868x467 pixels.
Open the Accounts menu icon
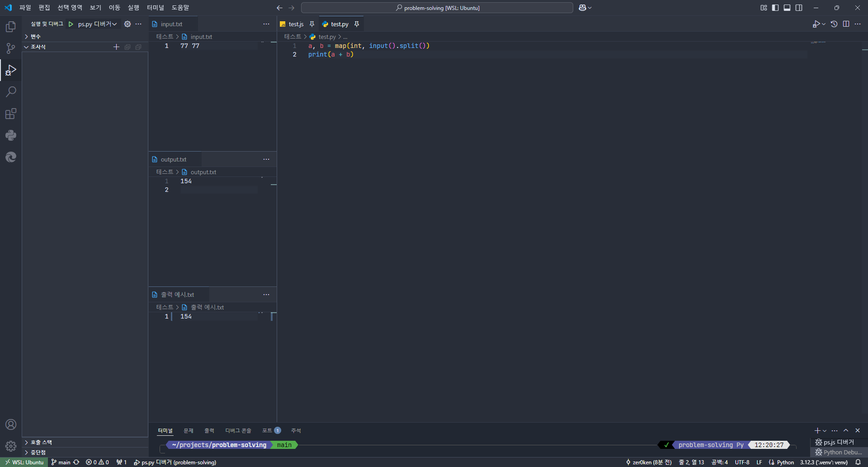pos(11,424)
